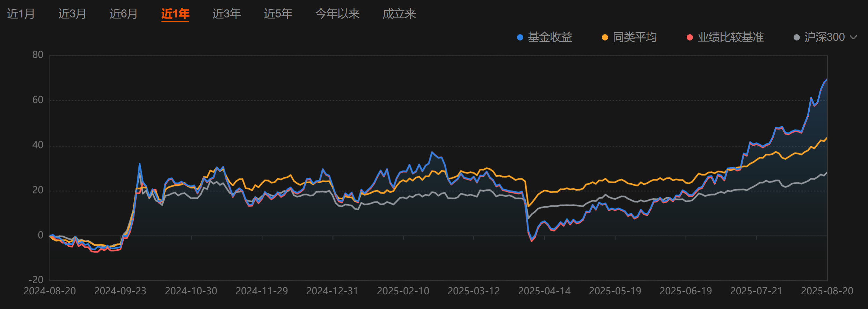The image size is (868, 309).
Task: Click the -20 y-axis value label
Action: [x=36, y=280]
